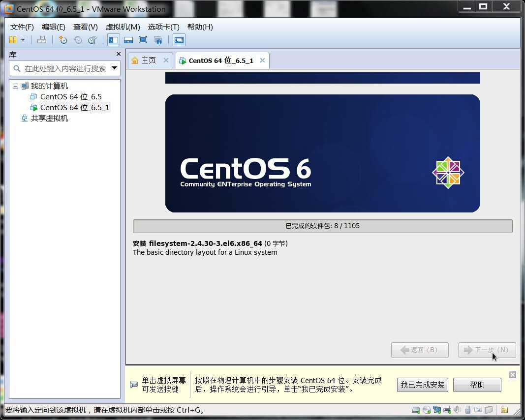The image size is (525, 420).
Task: Close the CentOS 64 位_6.5_1 tab
Action: point(263,60)
